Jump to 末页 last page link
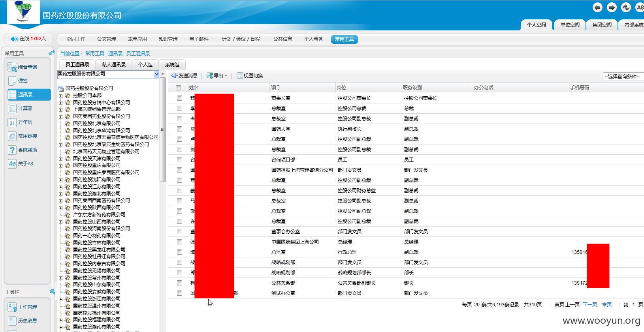 tap(607, 304)
